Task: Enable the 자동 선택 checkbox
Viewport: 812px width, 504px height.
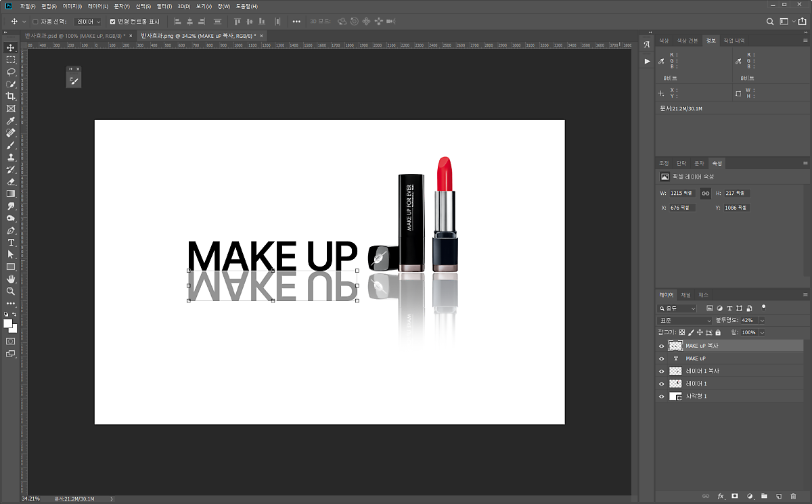Action: tap(35, 22)
